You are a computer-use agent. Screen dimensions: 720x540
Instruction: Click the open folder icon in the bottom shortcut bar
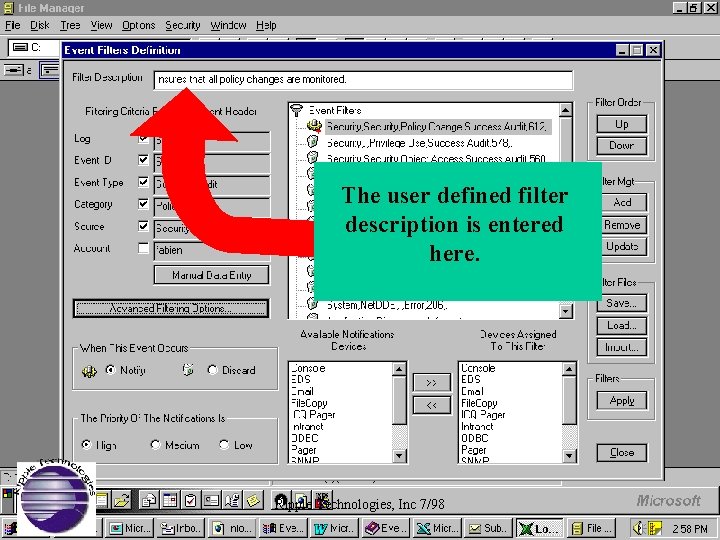[x=122, y=500]
